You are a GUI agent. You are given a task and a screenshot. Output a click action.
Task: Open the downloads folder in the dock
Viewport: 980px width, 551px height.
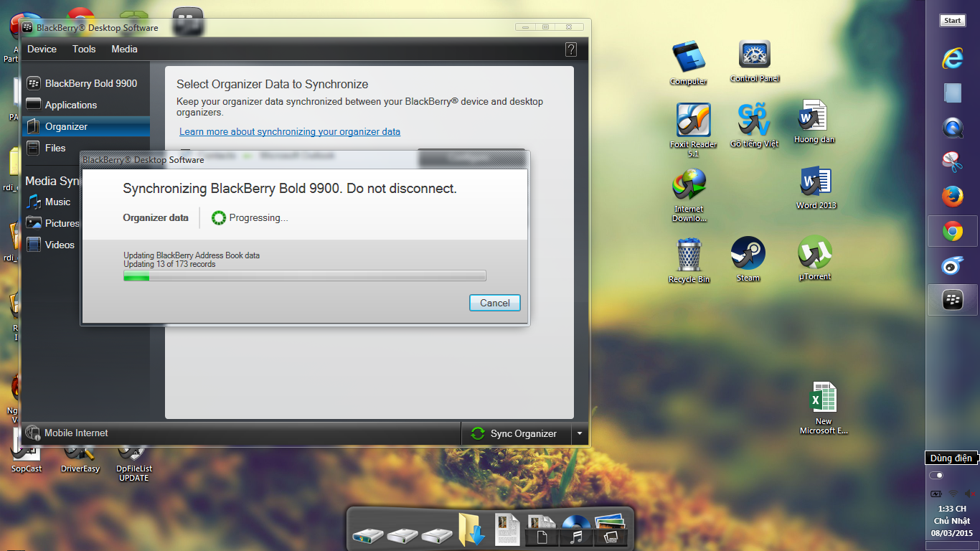472,530
